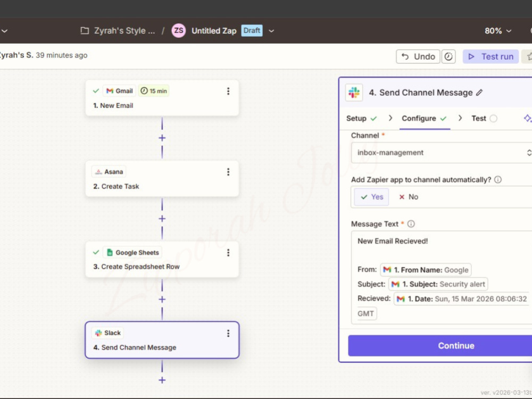532x399 pixels.
Task: Click the Asana app badge in step 2
Action: point(109,172)
